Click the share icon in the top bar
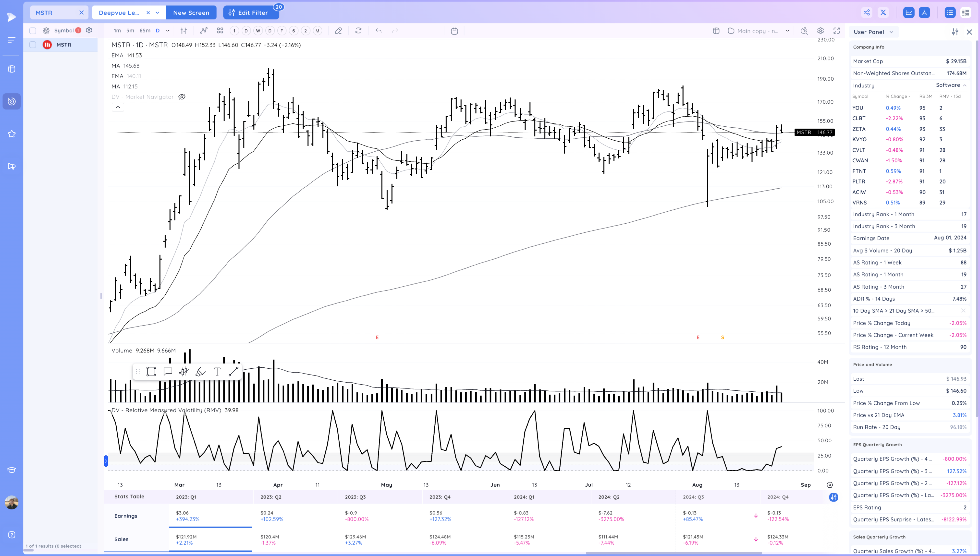This screenshot has width=980, height=556. [x=867, y=12]
